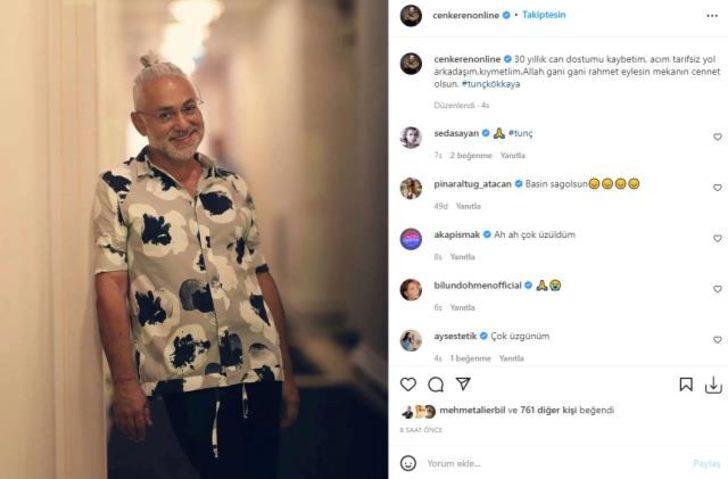Download the post using the download icon
The image size is (728, 479).
click(713, 385)
